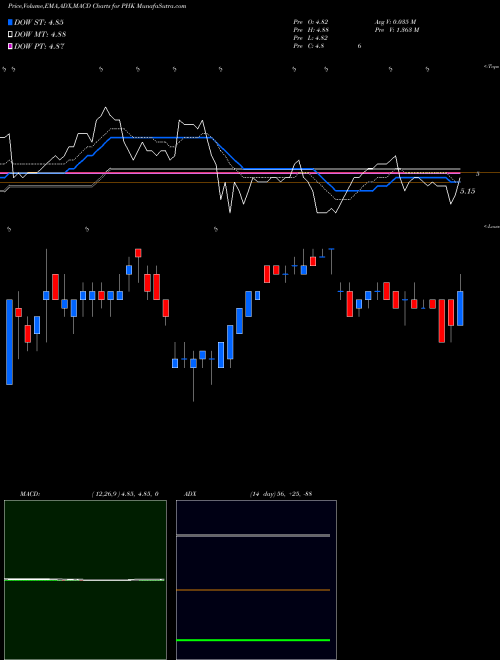Image resolution: width=500 pixels, height=660 pixels.
Task: Click the '<Tops' marker label at right edge
Action: pos(492,67)
